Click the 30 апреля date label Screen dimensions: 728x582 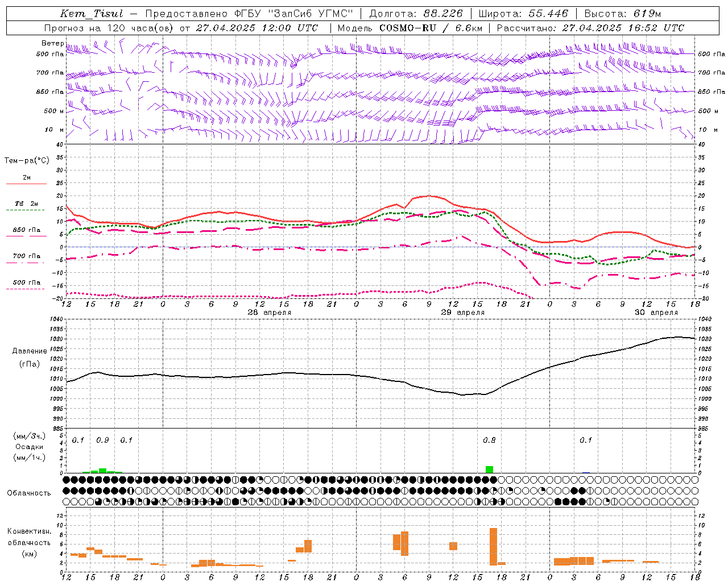pyautogui.click(x=656, y=313)
